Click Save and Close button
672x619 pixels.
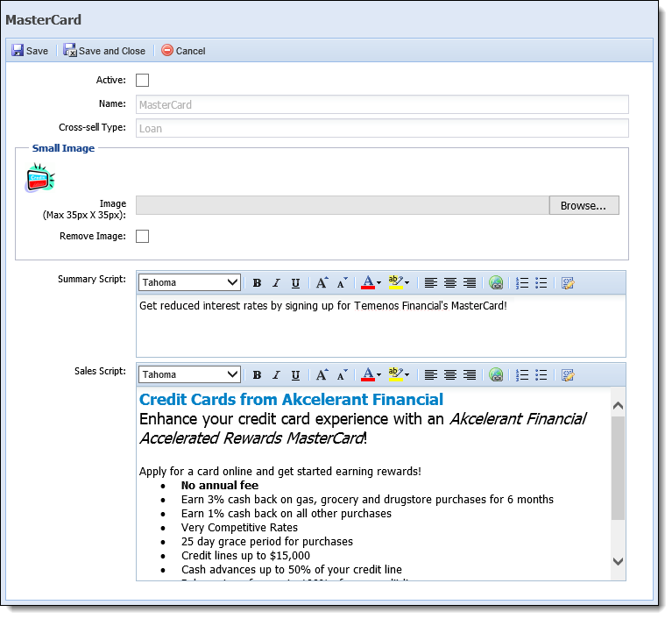104,51
